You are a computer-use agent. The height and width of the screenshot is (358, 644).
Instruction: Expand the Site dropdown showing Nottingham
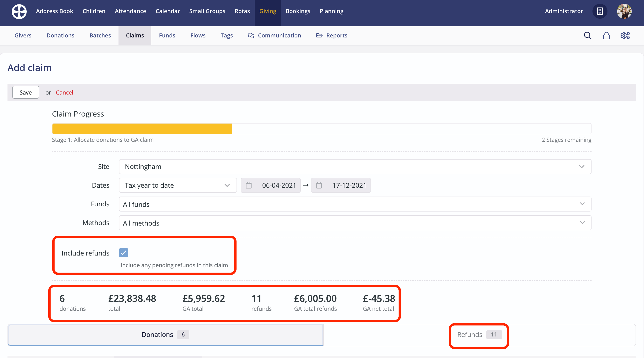click(355, 167)
